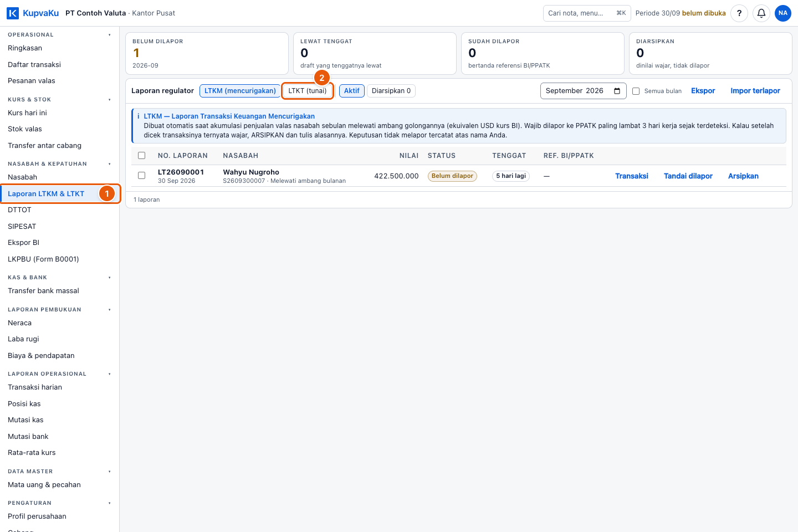The height and width of the screenshot is (532, 798).
Task: Click the Ekspor link
Action: pos(703,91)
